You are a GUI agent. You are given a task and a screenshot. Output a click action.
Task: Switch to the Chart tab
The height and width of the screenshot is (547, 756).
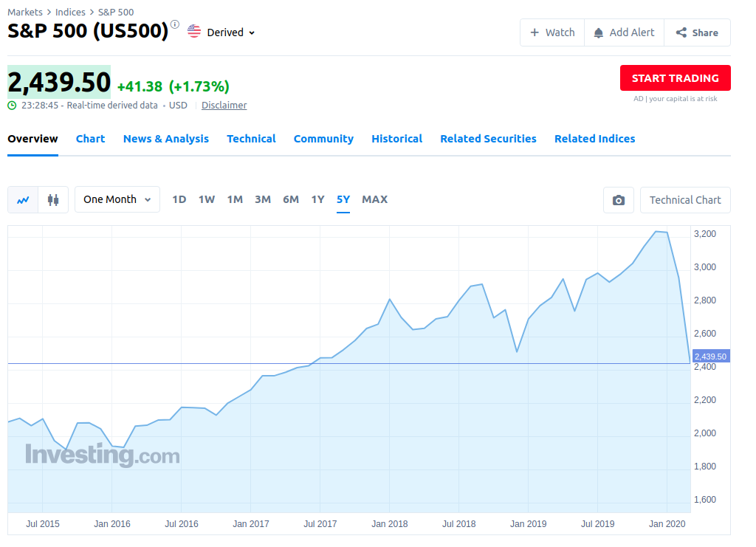point(90,139)
